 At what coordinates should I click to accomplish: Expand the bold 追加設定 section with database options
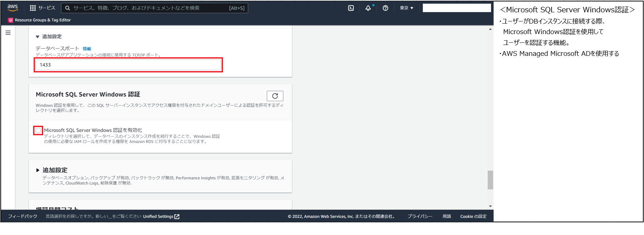pyautogui.click(x=51, y=170)
